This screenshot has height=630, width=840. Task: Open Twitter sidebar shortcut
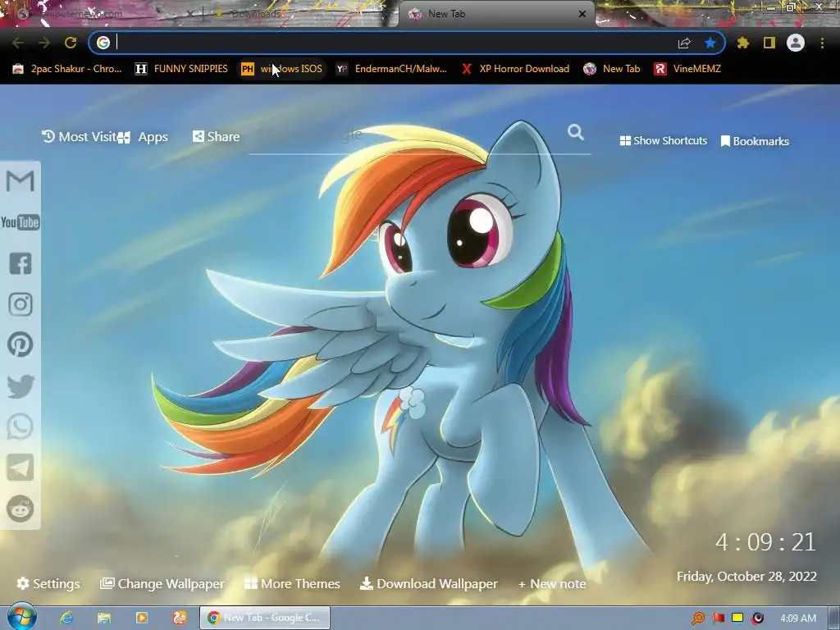(x=21, y=386)
